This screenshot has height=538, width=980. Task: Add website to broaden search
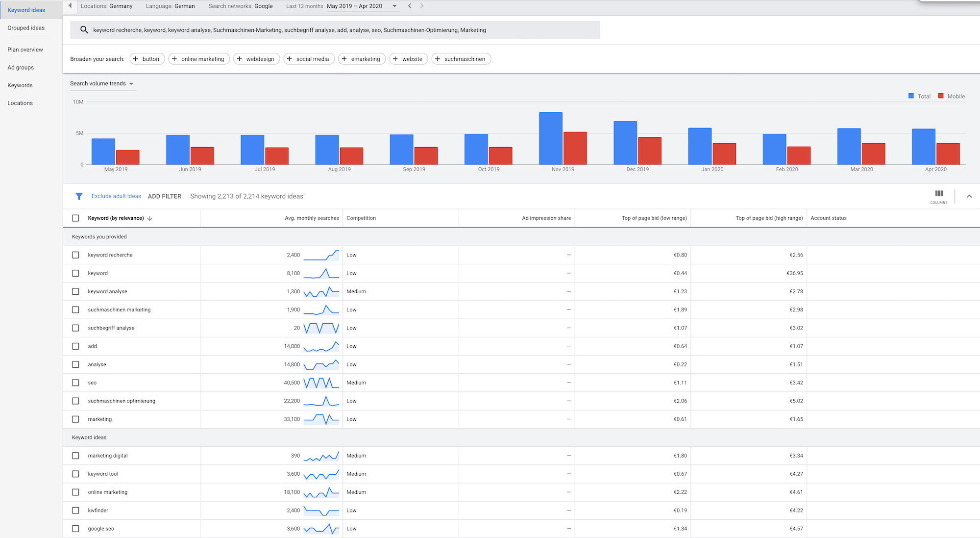point(409,59)
